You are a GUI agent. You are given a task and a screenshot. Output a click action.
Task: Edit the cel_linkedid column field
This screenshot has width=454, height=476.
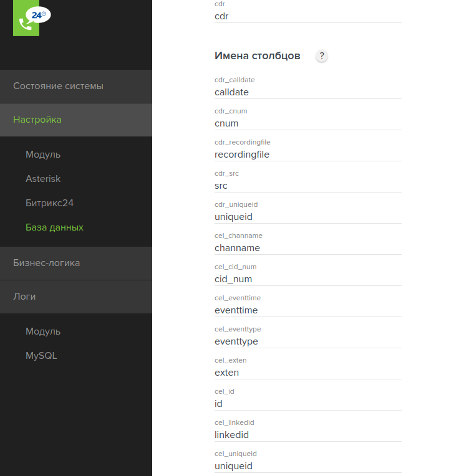click(x=308, y=435)
